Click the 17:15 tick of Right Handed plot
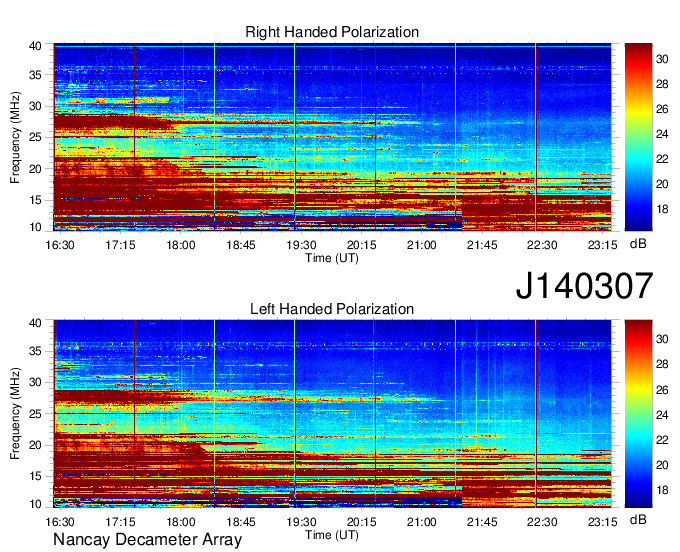680x552 pixels. click(121, 245)
